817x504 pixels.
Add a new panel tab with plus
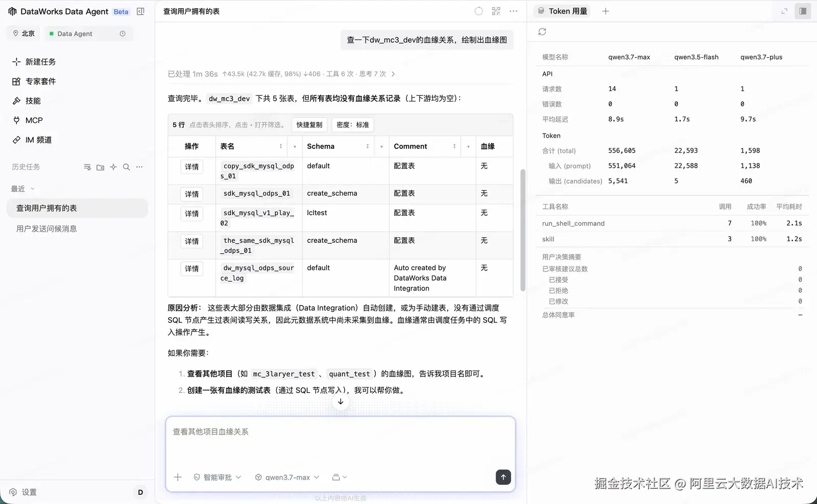coord(606,11)
